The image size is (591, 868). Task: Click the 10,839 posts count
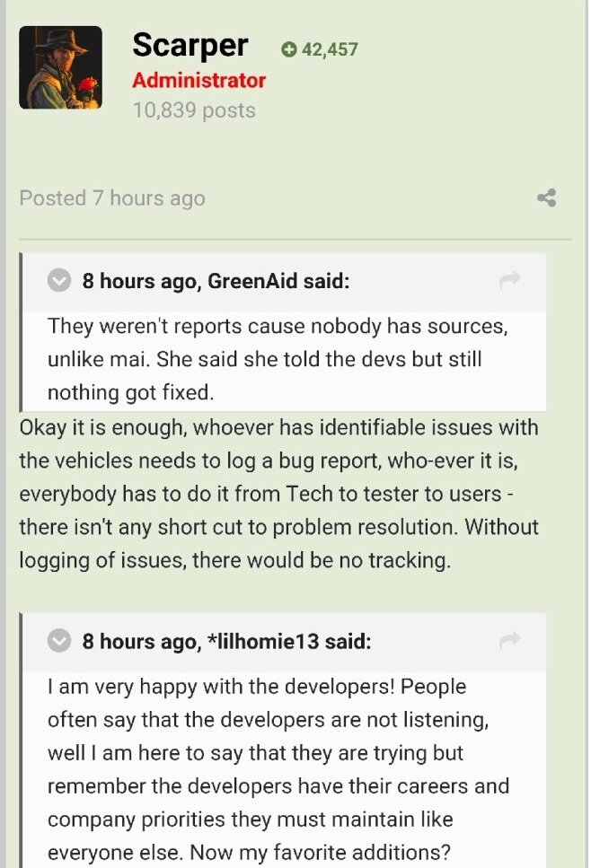pyautogui.click(x=194, y=110)
